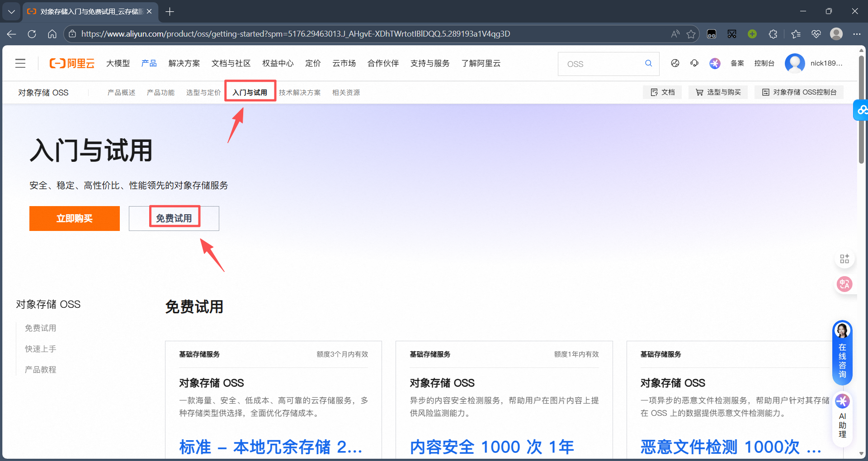Open favorites list icon in toolbar
Image resolution: width=868 pixels, height=461 pixels.
796,34
